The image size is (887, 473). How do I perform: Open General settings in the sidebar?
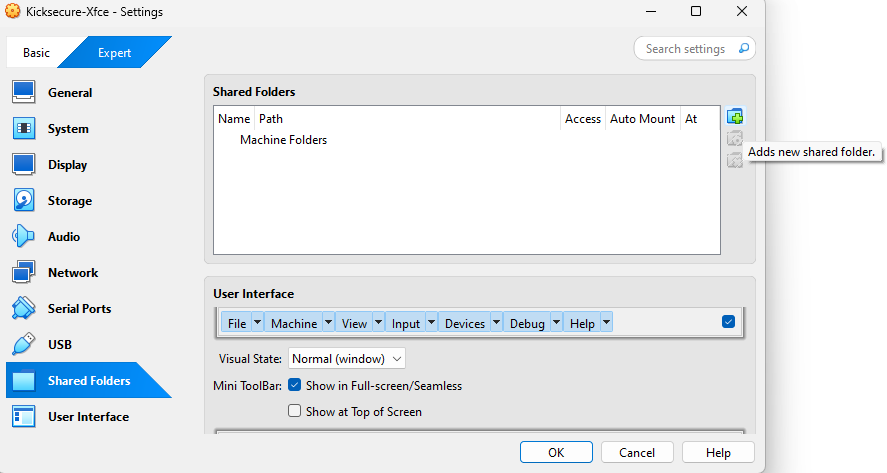coord(69,93)
